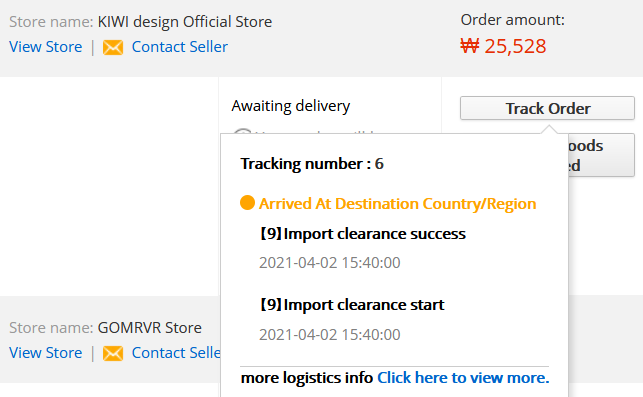The image size is (643, 397).
Task: Click the won currency symbol in order amount
Action: (x=470, y=46)
